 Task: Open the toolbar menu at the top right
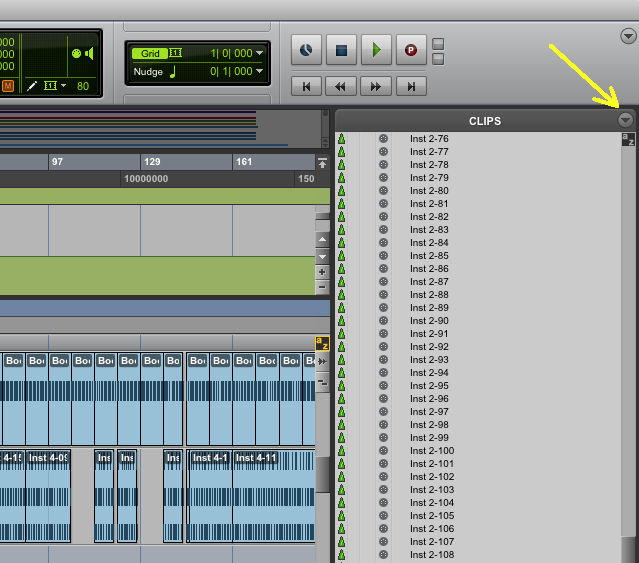click(628, 36)
